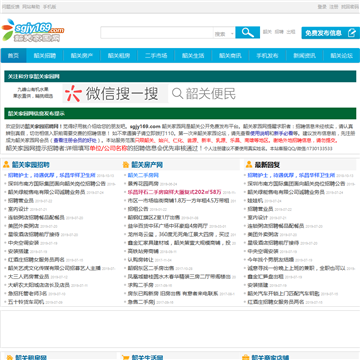Open the 搜索 category dropdown

point(224,34)
